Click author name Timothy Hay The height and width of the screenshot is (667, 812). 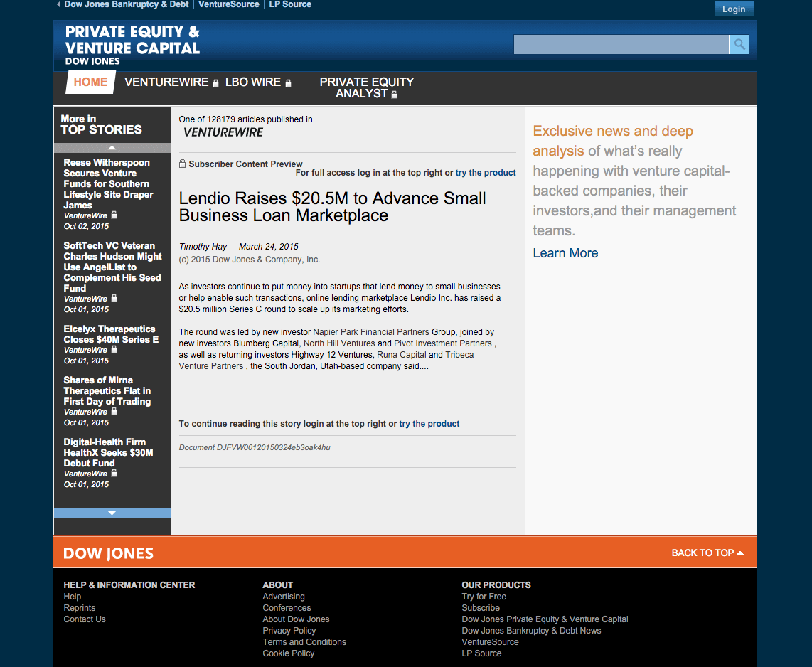click(203, 247)
